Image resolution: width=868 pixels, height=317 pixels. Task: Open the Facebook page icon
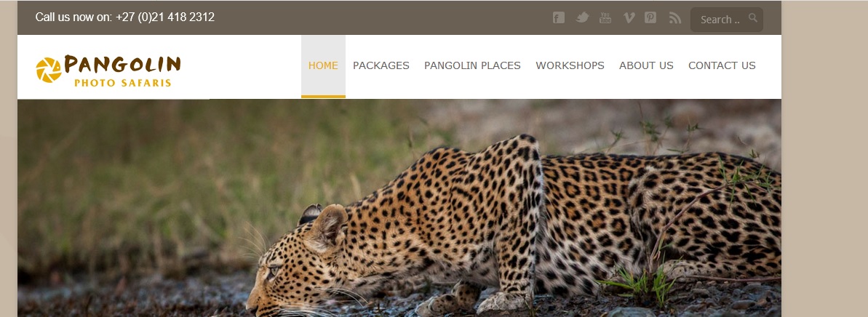pyautogui.click(x=559, y=17)
